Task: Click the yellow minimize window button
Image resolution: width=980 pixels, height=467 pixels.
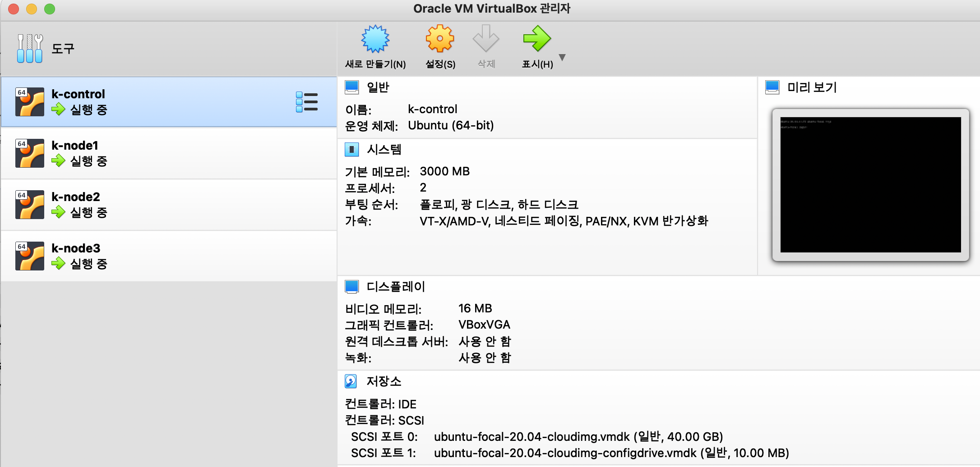Action: coord(32,9)
